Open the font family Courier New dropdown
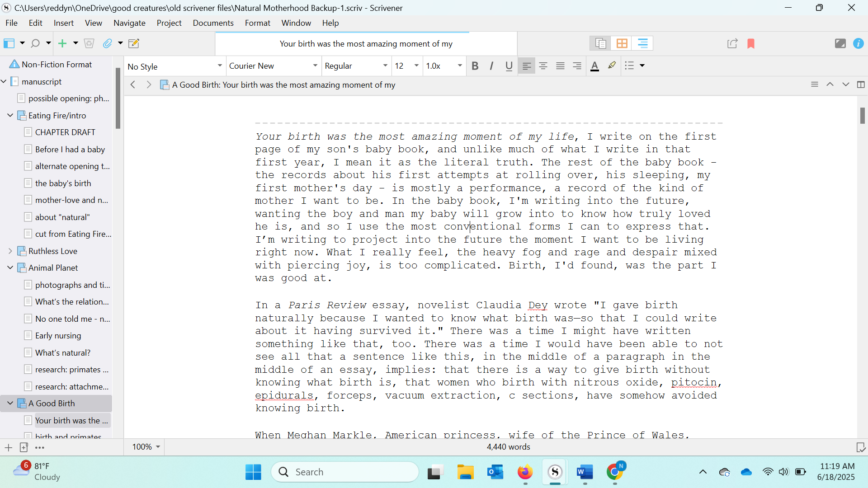This screenshot has width=868, height=488. pos(273,66)
